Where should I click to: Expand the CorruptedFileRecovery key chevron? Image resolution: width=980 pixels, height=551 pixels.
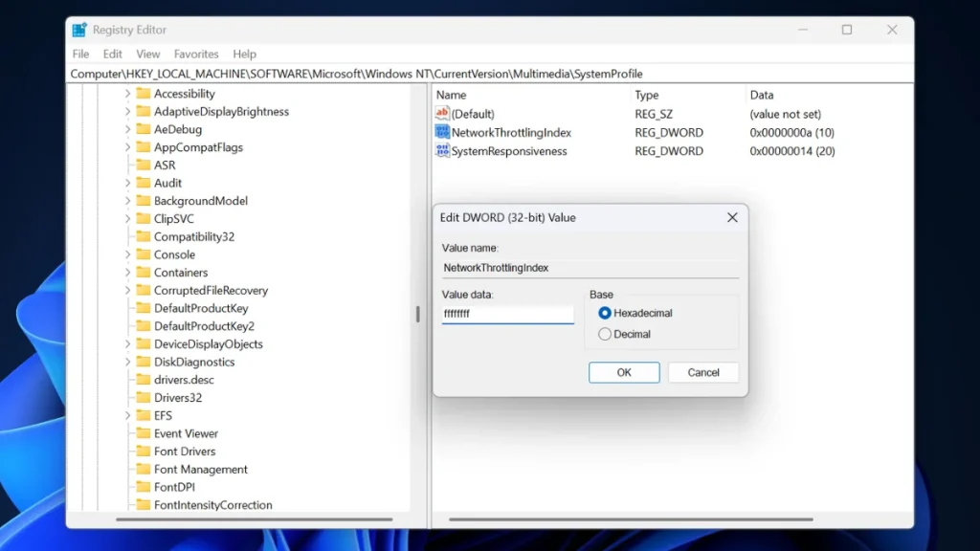pos(127,291)
